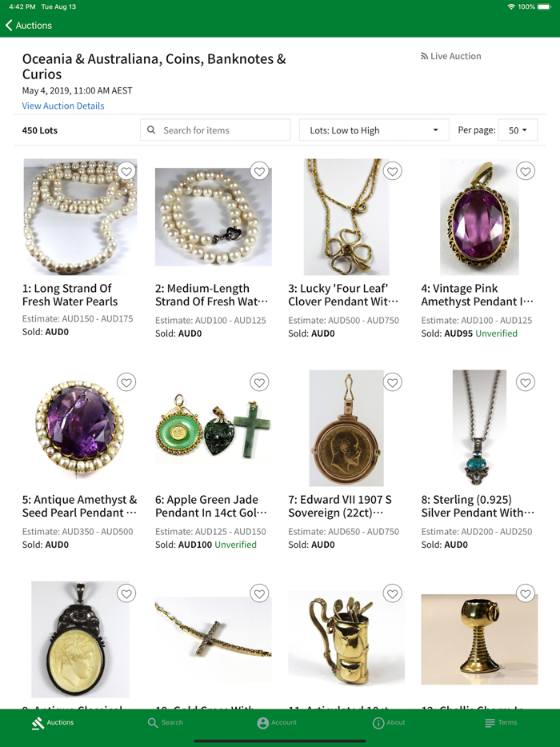This screenshot has width=560, height=747.
Task: Toggle the heart on the Lucky Four Leaf Clover Pendant
Action: 392,171
